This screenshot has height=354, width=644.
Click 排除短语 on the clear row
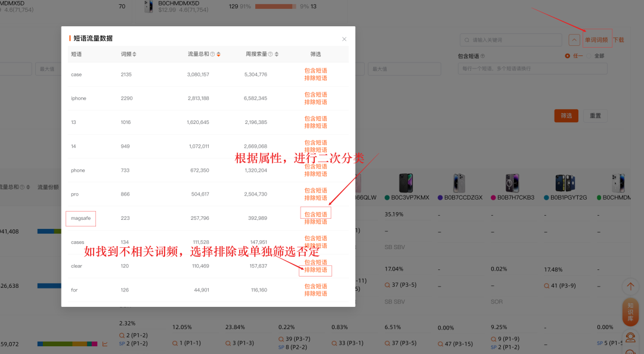coord(315,270)
